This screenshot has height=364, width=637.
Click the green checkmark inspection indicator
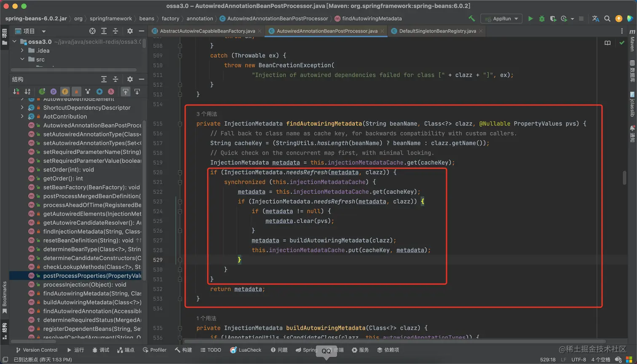click(x=622, y=43)
